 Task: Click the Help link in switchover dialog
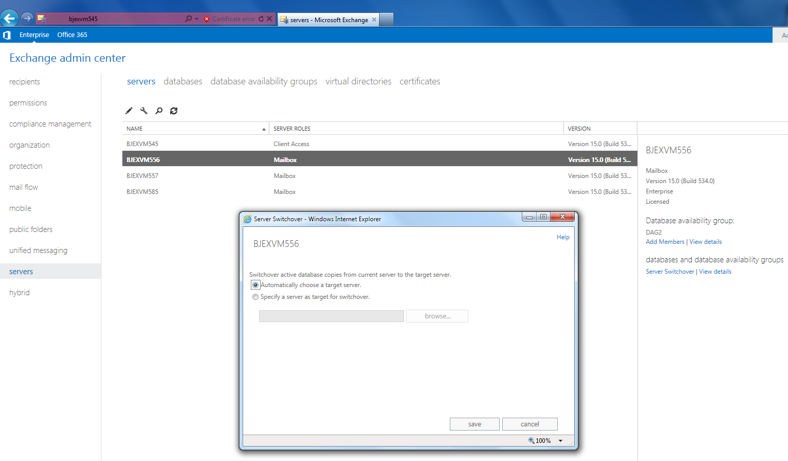tap(563, 237)
